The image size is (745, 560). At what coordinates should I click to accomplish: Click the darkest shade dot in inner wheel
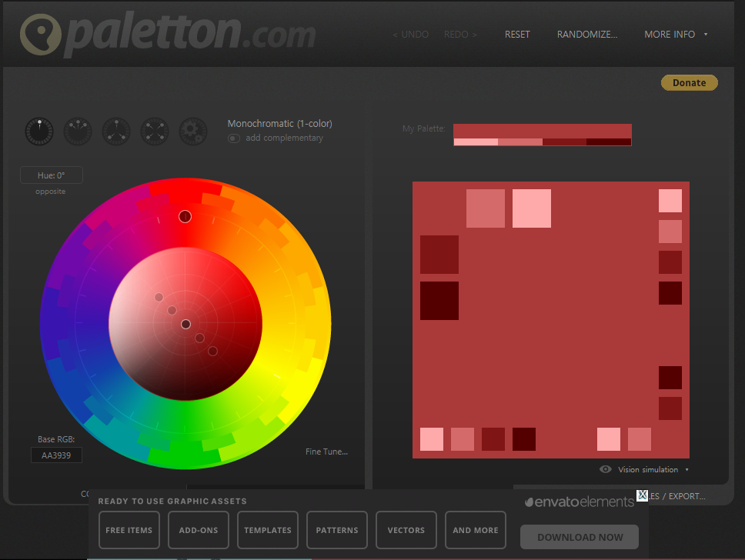point(213,351)
